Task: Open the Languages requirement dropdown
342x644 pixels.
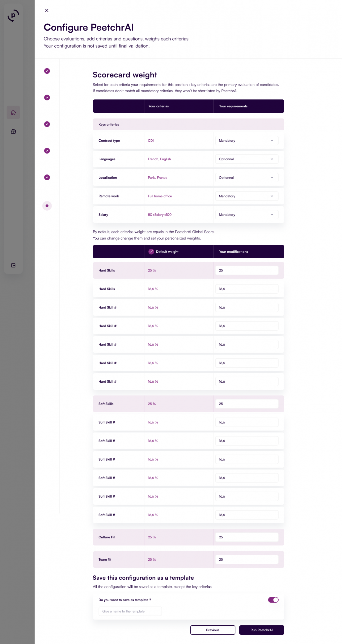Action: 247,159
